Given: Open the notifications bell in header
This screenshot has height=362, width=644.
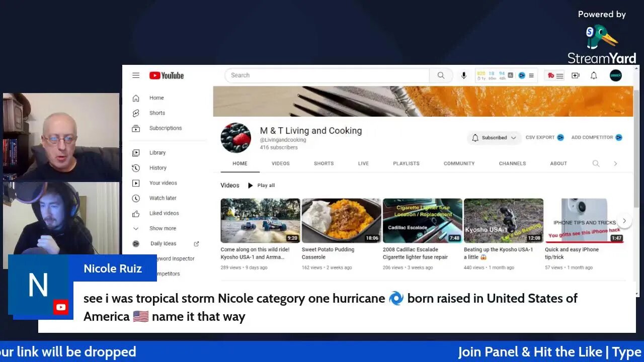Looking at the screenshot, I should click(594, 75).
